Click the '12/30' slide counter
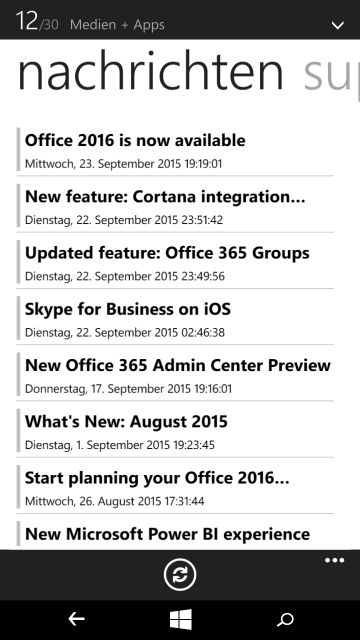The width and height of the screenshot is (360, 640). tap(37, 21)
